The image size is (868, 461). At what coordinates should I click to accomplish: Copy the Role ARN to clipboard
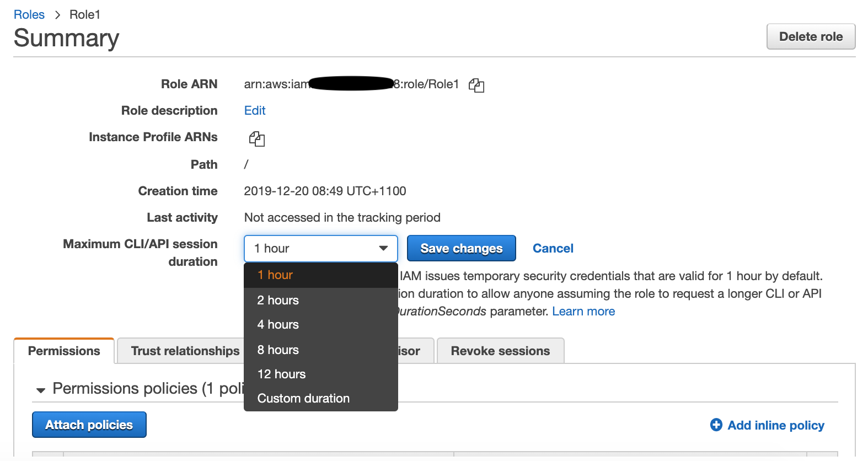click(476, 85)
